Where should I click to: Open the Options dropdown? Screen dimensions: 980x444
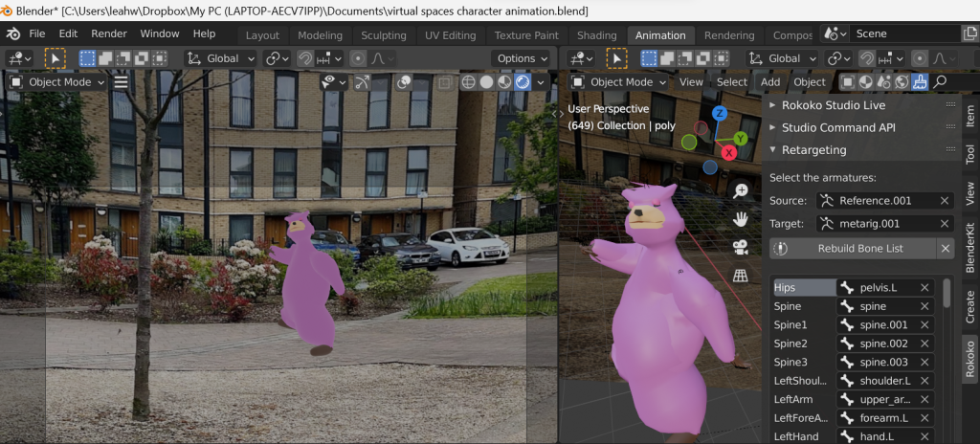[522, 58]
